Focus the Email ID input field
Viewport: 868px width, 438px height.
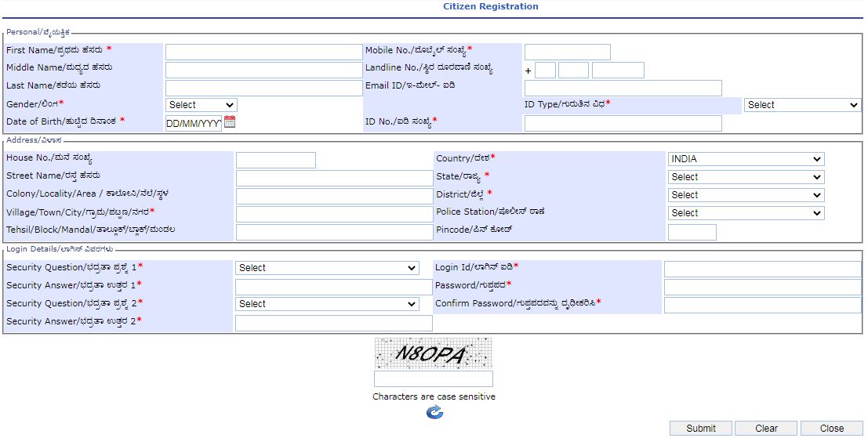point(623,88)
